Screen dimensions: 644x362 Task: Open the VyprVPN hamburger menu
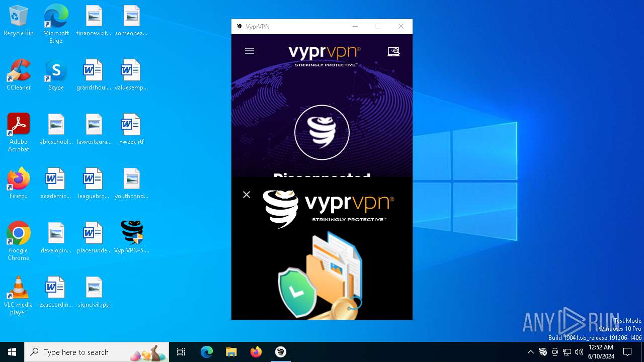click(x=250, y=51)
